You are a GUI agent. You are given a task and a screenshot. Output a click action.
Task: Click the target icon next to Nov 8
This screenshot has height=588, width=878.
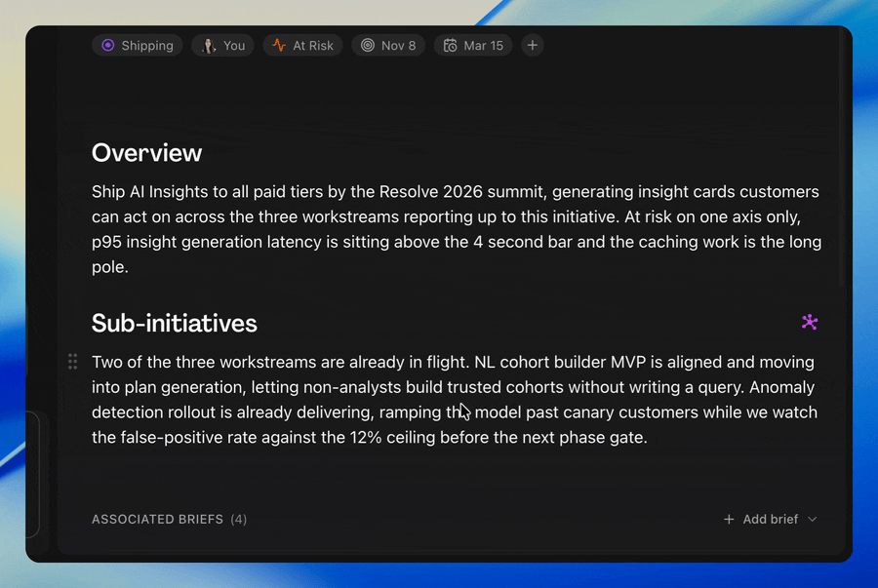tap(368, 45)
